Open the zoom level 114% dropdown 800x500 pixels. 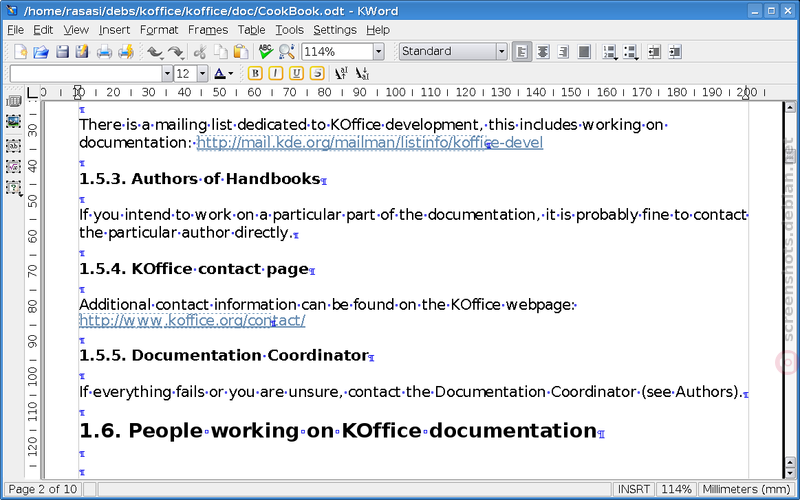(379, 52)
